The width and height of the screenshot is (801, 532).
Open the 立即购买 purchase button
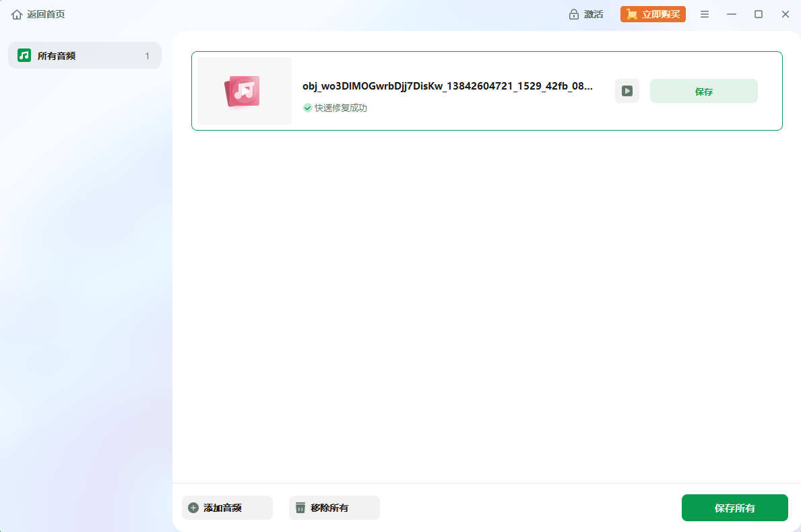click(653, 14)
